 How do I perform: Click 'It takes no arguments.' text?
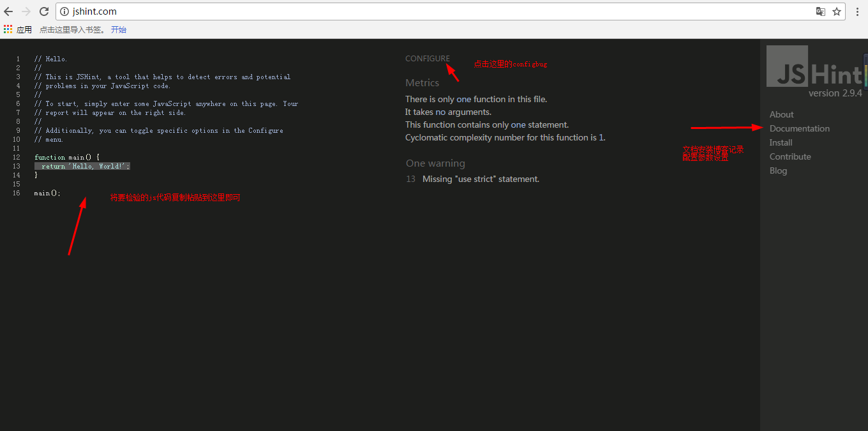448,112
